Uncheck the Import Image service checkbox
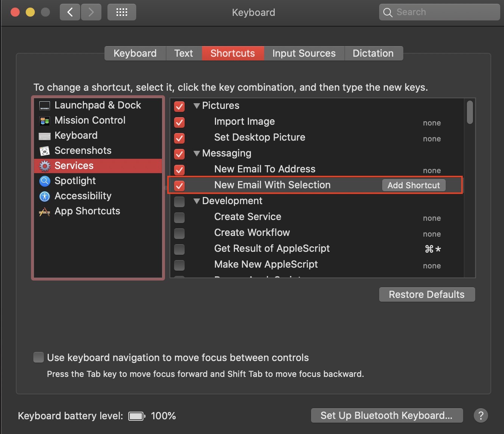This screenshot has width=504, height=434. [179, 122]
